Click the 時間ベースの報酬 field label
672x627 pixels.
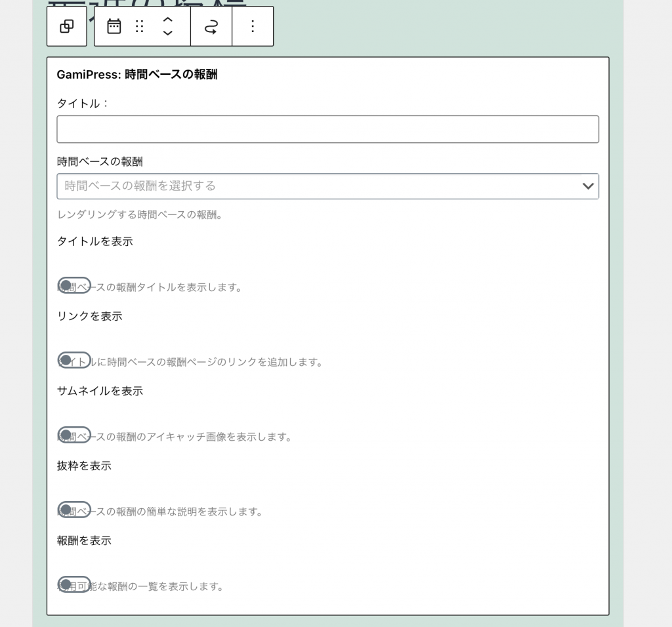coord(100,161)
